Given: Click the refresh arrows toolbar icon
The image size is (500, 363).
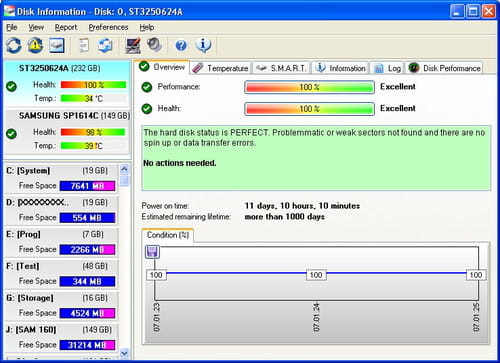Looking at the screenshot, I should (x=14, y=45).
